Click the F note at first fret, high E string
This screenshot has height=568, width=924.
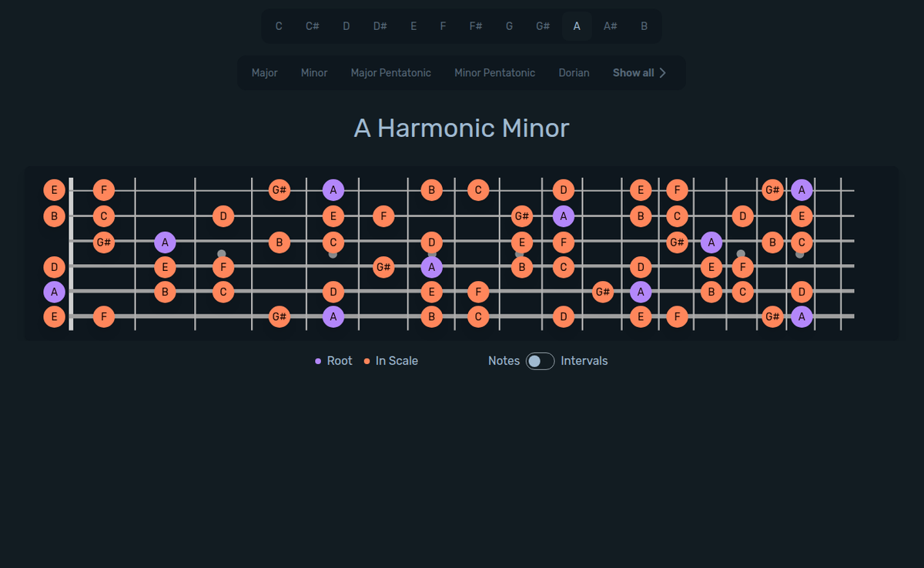tap(104, 190)
